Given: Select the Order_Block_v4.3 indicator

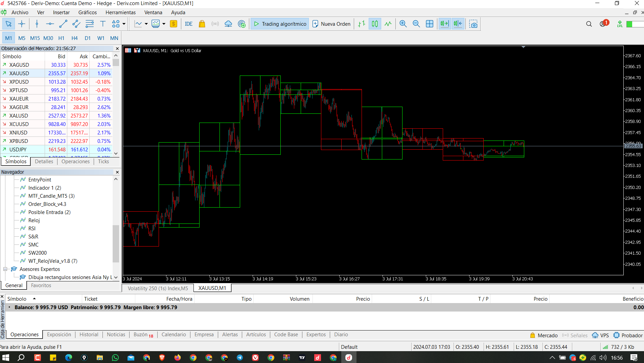Looking at the screenshot, I should pyautogui.click(x=47, y=204).
